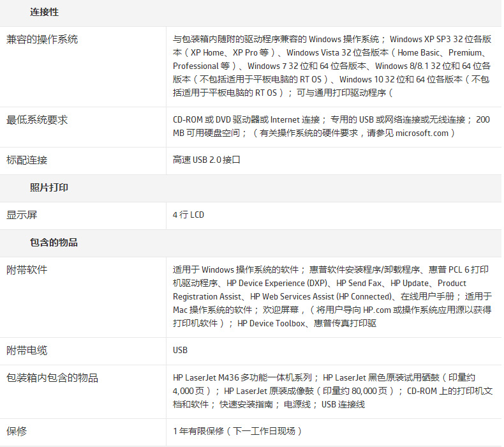504x447 pixels.
Task: Click the 包含的物品 section header
Action: (54, 242)
